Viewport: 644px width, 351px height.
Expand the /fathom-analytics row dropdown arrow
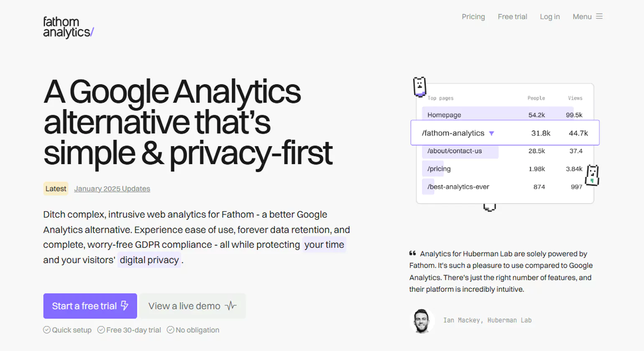click(492, 133)
